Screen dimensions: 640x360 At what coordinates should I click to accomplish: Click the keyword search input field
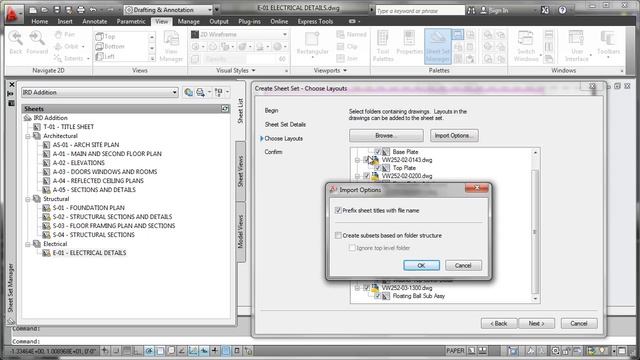(x=420, y=11)
